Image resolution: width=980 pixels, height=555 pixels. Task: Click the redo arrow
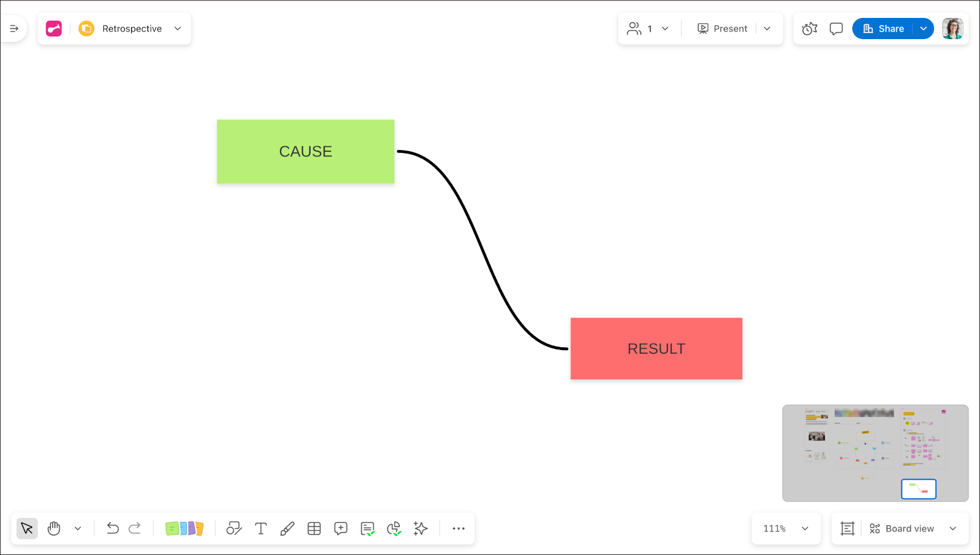pyautogui.click(x=135, y=528)
